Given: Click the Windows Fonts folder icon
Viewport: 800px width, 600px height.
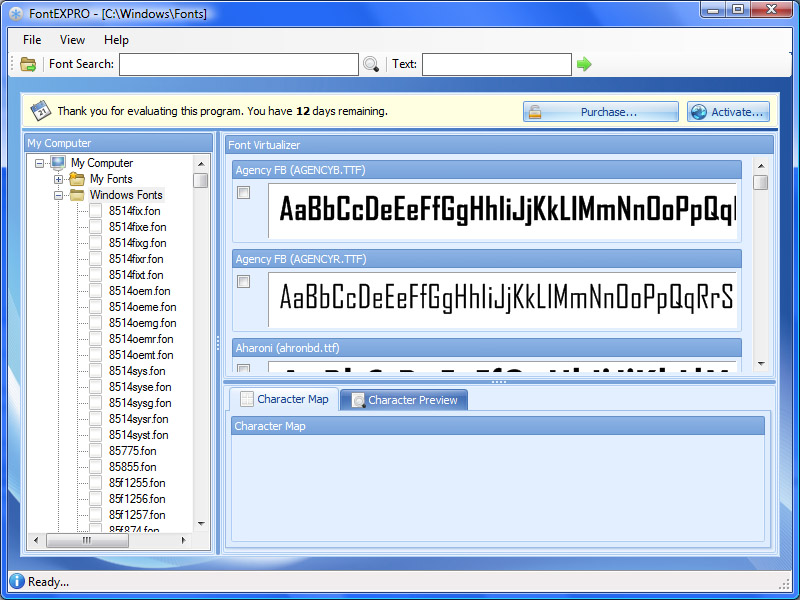Looking at the screenshot, I should click(x=77, y=195).
